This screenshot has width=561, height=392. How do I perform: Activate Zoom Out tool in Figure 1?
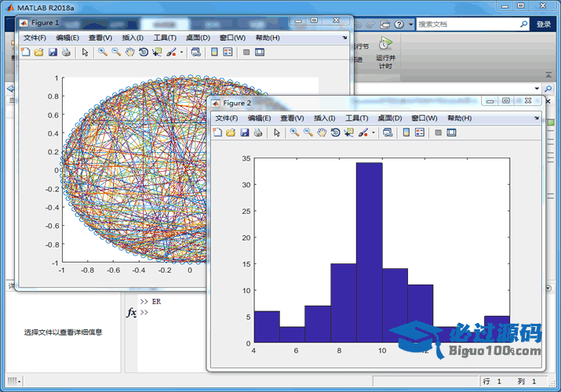(116, 53)
